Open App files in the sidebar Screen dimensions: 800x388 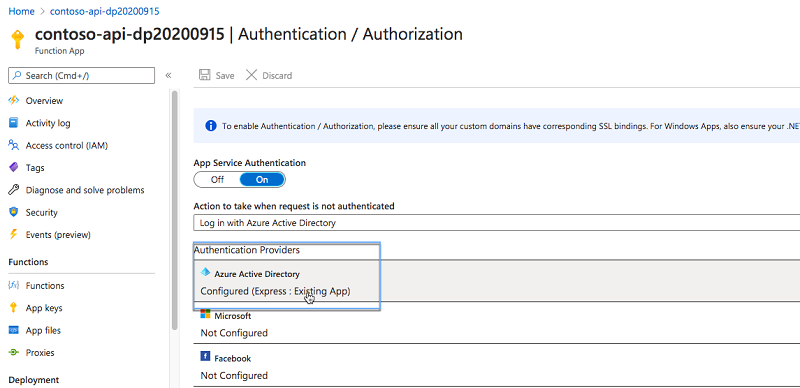43,330
